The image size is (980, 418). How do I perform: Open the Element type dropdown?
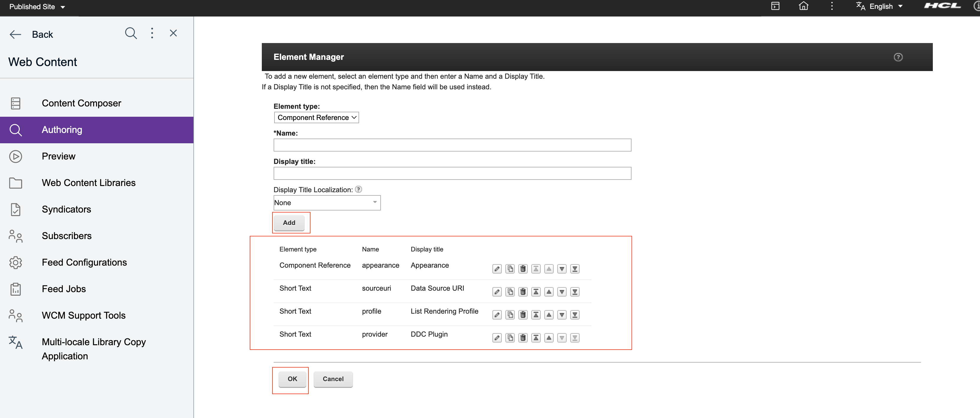point(316,118)
